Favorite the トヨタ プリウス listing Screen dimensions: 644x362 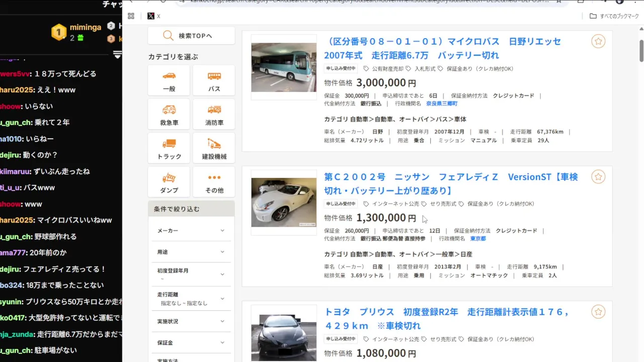click(598, 312)
